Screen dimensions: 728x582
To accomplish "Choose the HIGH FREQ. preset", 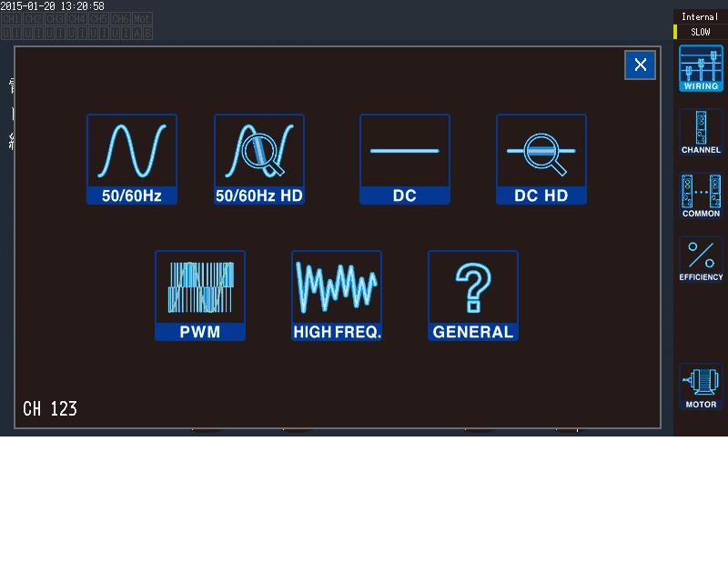I will click(337, 296).
